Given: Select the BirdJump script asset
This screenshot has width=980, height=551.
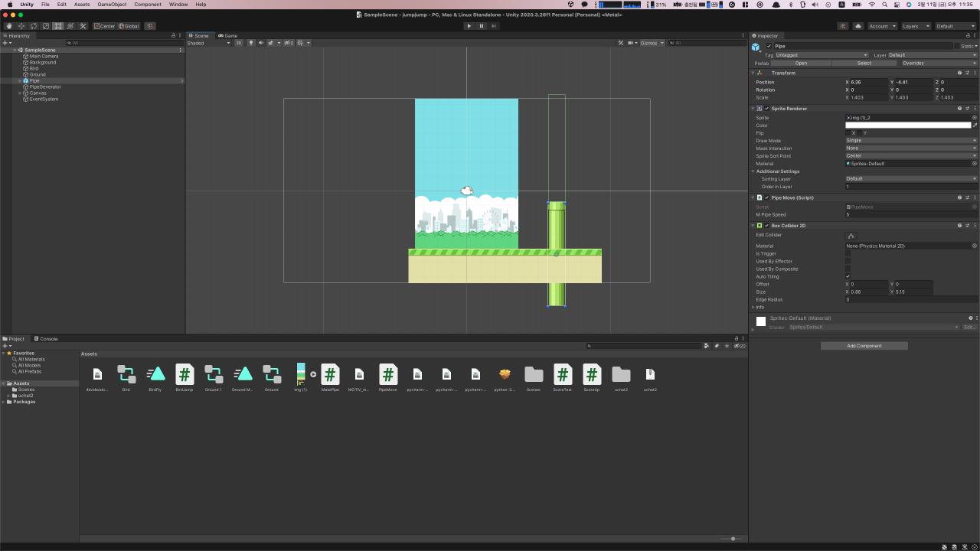Looking at the screenshot, I should [x=184, y=377].
